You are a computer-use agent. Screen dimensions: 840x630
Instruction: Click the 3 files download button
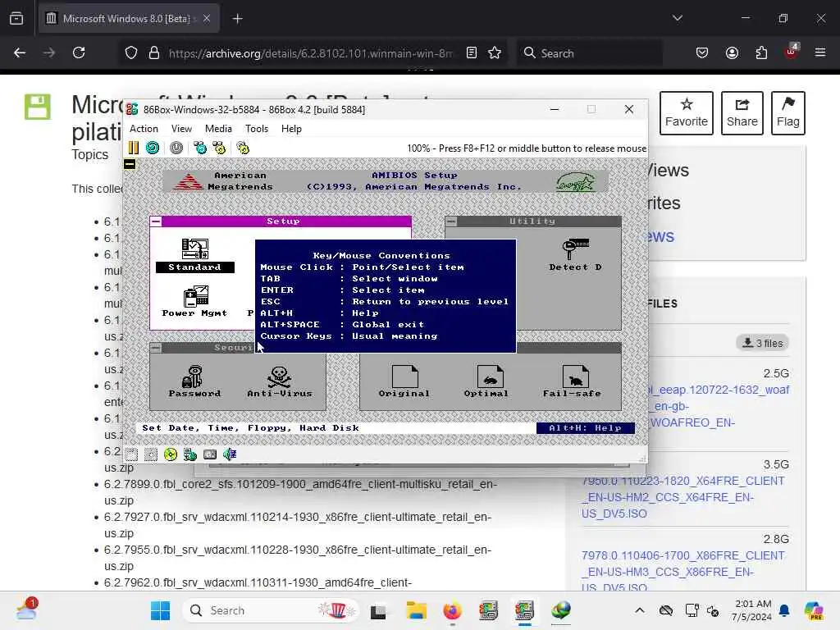pos(762,343)
